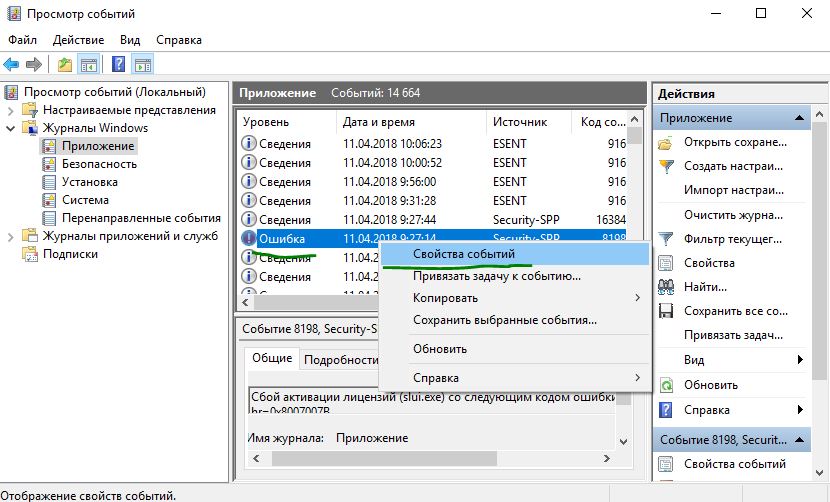Click the Журналы Windows folder icon
This screenshot has width=830, height=502.
(30, 128)
